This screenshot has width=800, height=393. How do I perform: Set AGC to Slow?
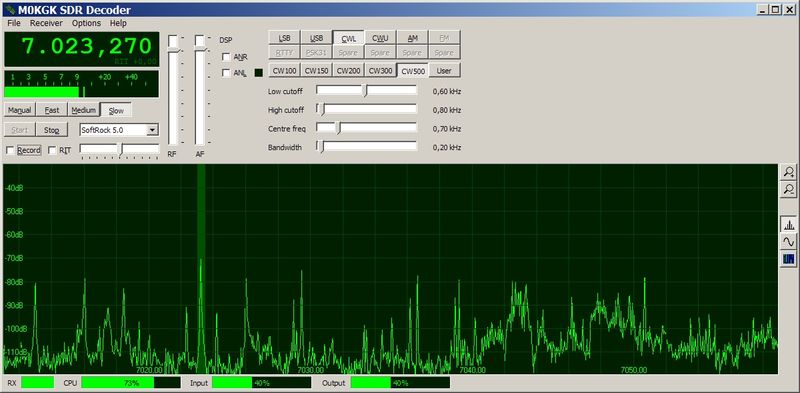coord(116,110)
